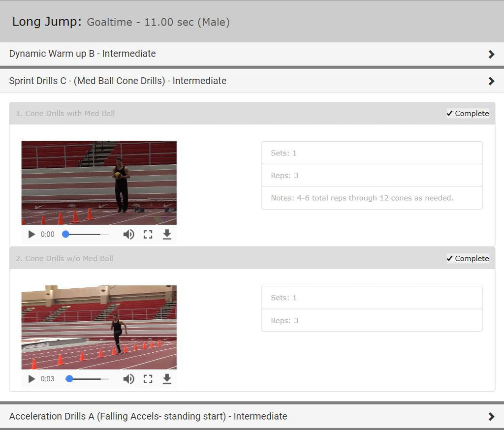Expand Acceleration Drills A section chevron
This screenshot has width=504, height=430.
[491, 417]
